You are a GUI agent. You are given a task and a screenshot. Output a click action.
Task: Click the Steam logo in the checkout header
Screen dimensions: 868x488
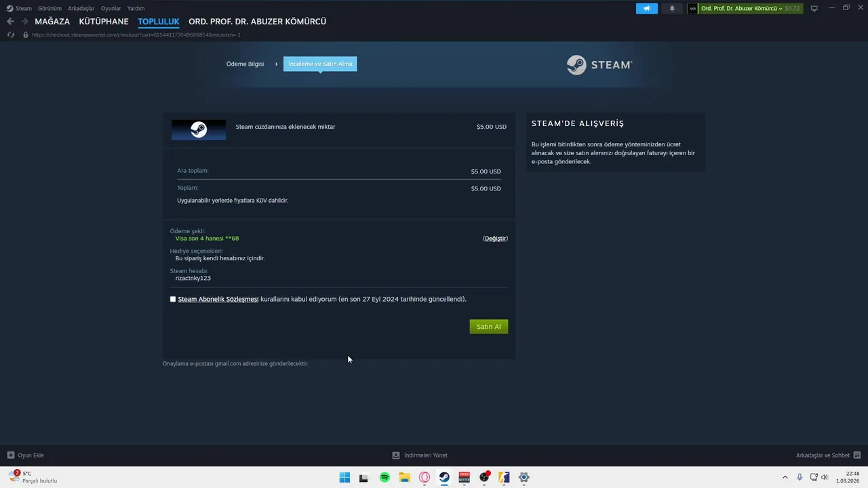(x=599, y=65)
